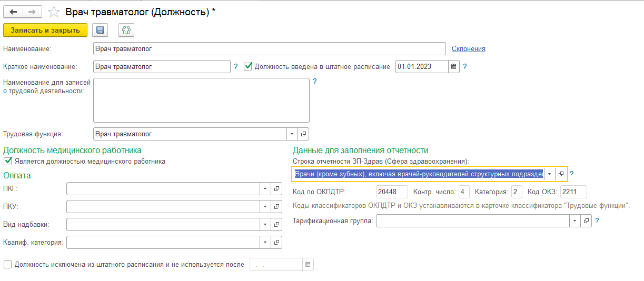Open calendar for 01.01.2023 date field

454,67
